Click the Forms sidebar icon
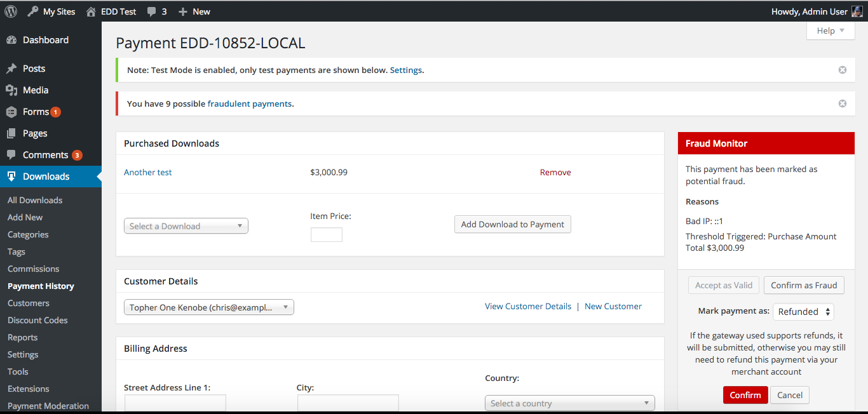Viewport: 868px width, 414px height. pyautogui.click(x=11, y=112)
